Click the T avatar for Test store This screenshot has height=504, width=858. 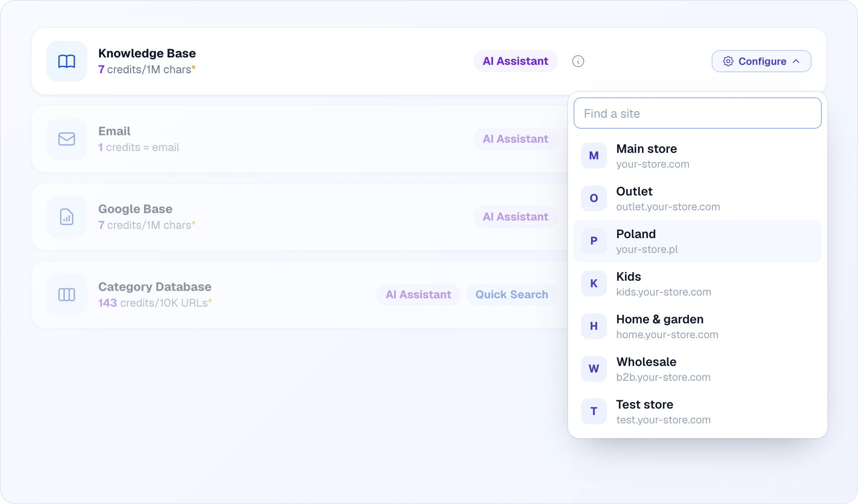click(594, 411)
